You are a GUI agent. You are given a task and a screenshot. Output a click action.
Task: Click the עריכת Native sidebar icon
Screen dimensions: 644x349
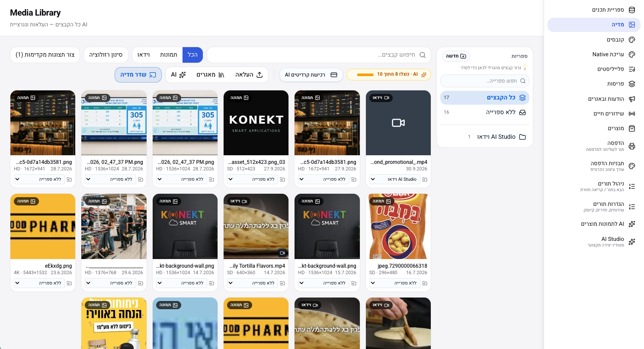tap(632, 54)
